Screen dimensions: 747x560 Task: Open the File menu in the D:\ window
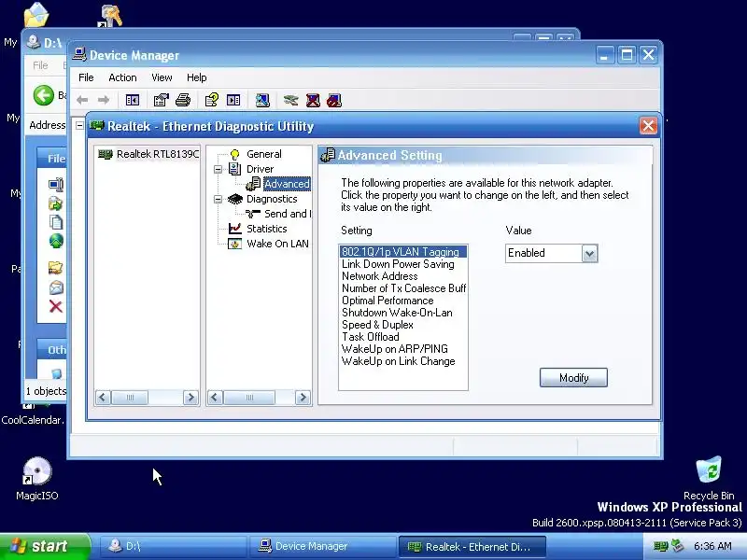40,65
